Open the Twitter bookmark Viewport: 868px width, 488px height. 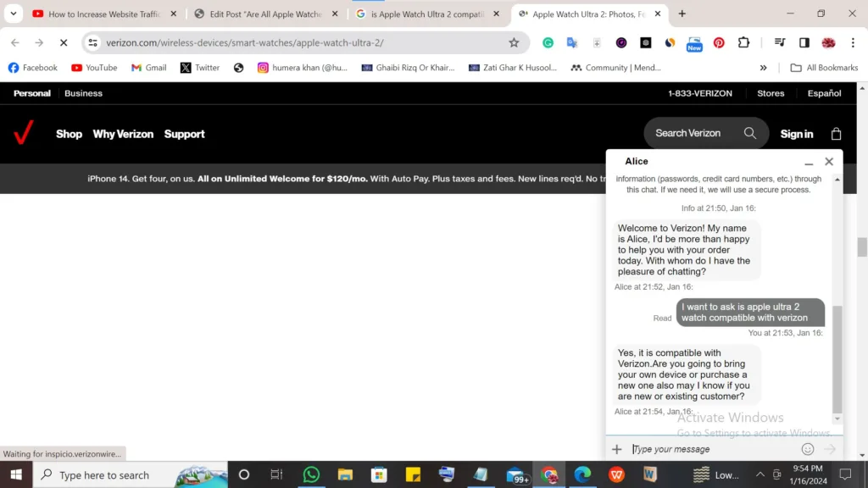pos(200,68)
